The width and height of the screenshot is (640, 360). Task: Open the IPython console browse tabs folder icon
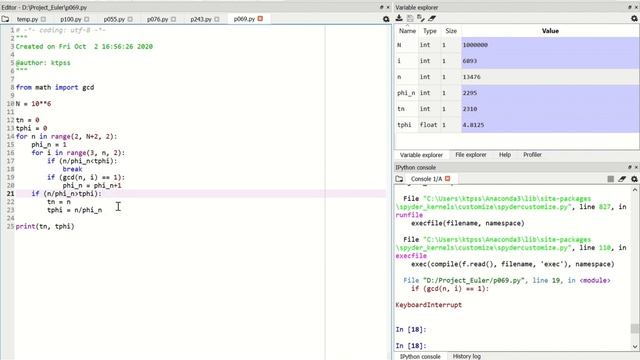(399, 179)
